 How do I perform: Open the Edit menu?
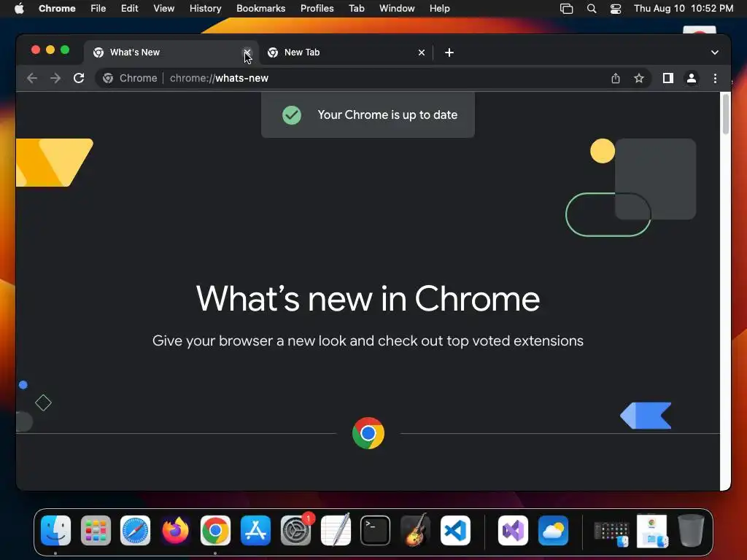pyautogui.click(x=130, y=9)
